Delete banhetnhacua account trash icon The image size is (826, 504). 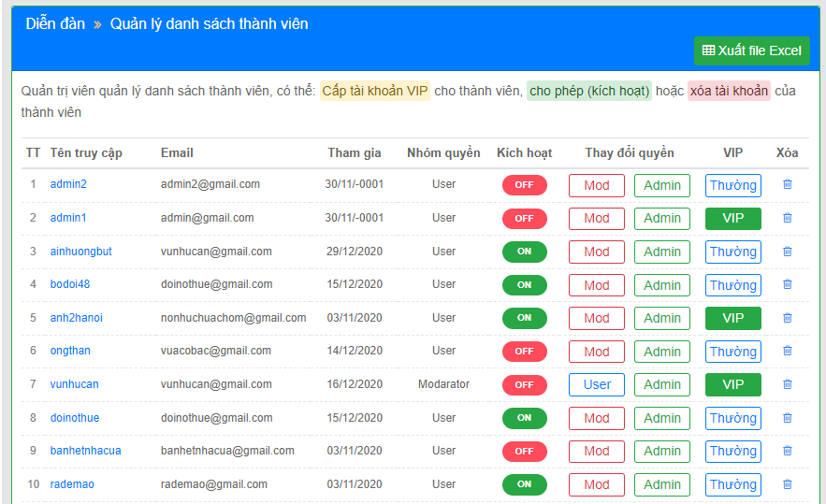(787, 451)
